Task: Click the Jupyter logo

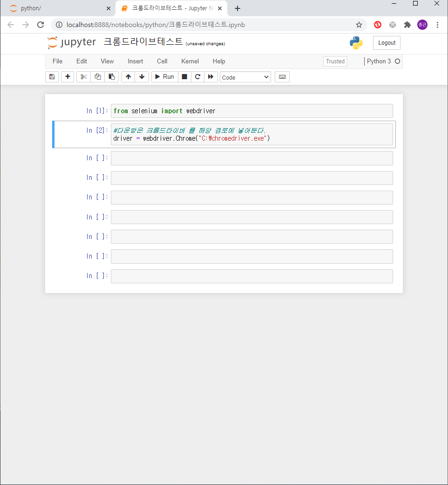Action: tap(72, 42)
